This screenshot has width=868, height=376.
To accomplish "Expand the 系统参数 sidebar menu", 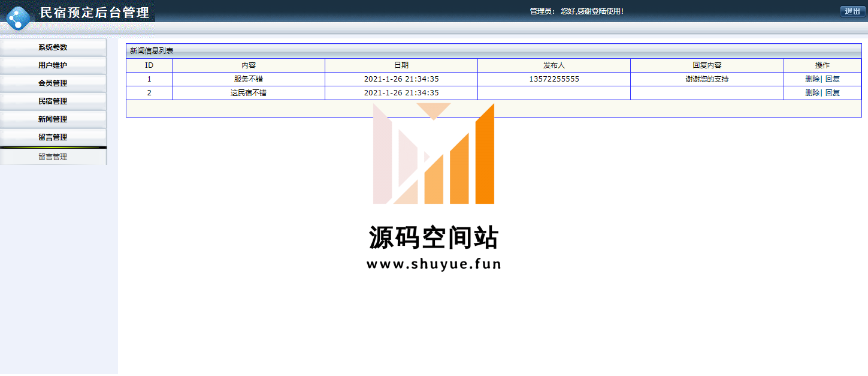I will coord(53,47).
